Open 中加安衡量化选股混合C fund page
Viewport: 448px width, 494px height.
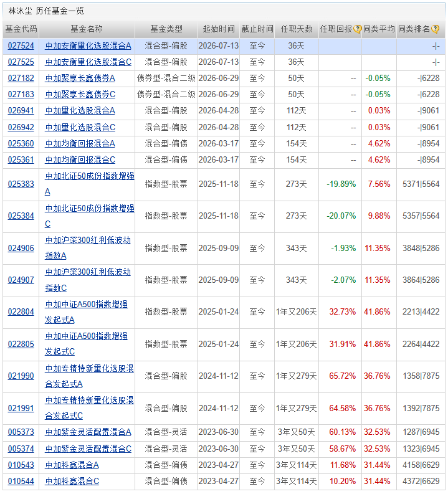88,62
